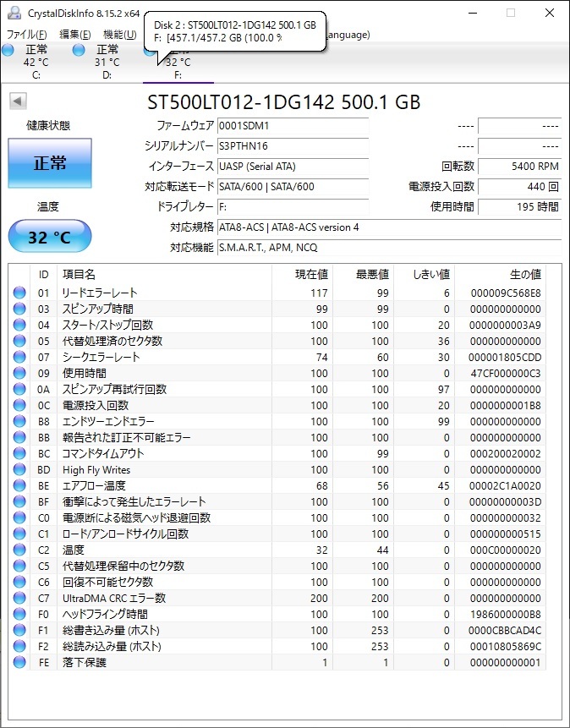This screenshot has height=728, width=570.
Task: Click status orb for row 0A spin retry
Action: [x=19, y=389]
